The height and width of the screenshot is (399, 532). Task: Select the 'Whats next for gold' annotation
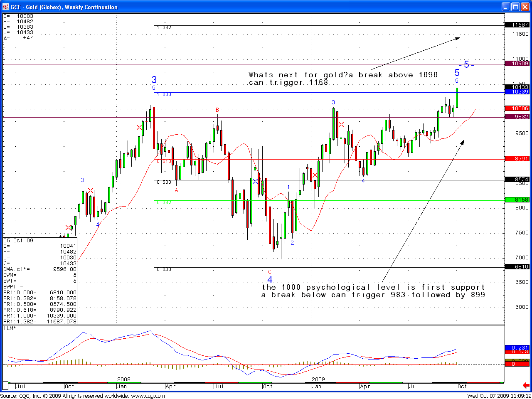point(343,79)
